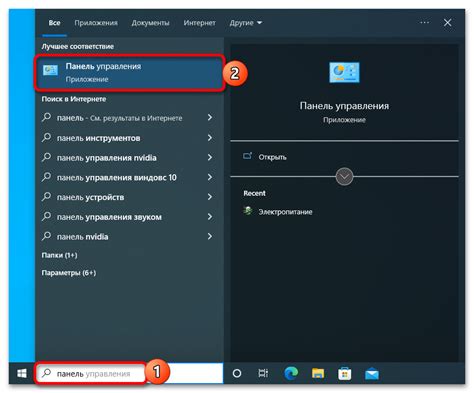Switch to the Интернет tab
Image resolution: width=474 pixels, height=393 pixels.
(x=199, y=23)
